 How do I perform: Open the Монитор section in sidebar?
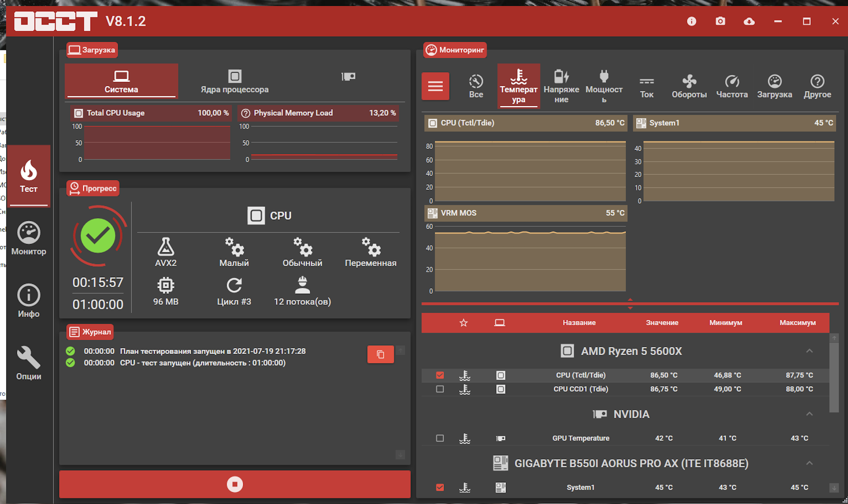coord(29,239)
